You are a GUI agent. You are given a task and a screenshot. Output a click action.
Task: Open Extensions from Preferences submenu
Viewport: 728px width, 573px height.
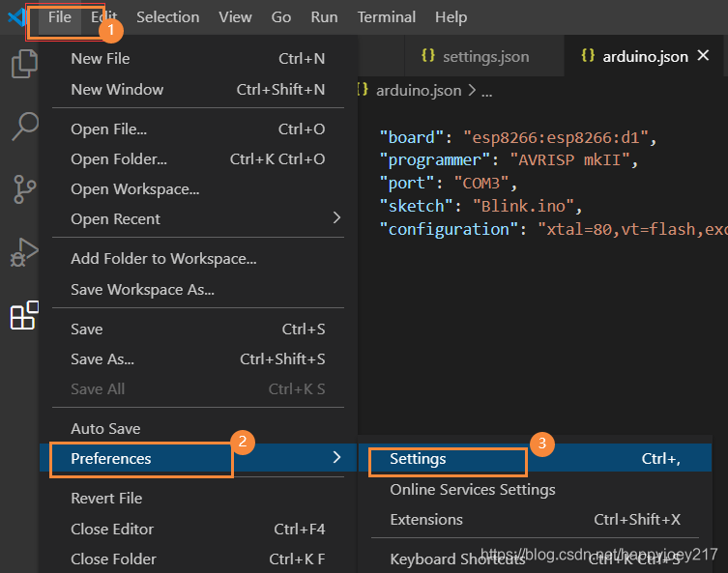tap(535, 520)
